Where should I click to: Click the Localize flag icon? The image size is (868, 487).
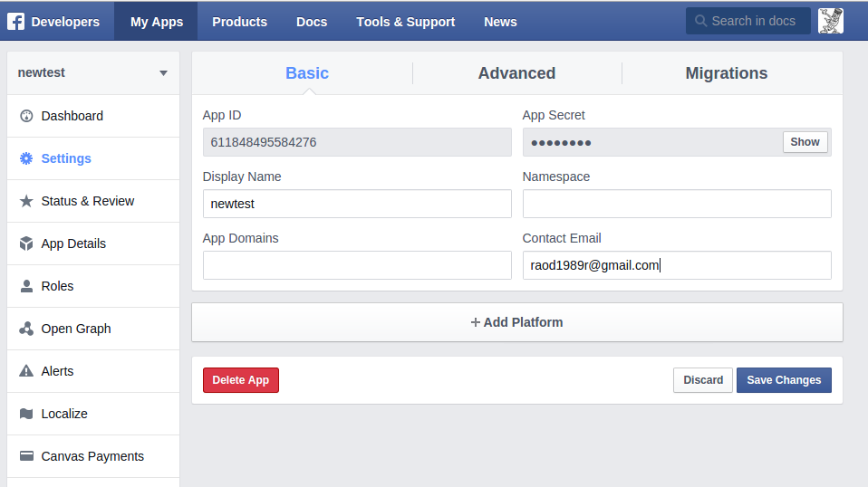26,414
